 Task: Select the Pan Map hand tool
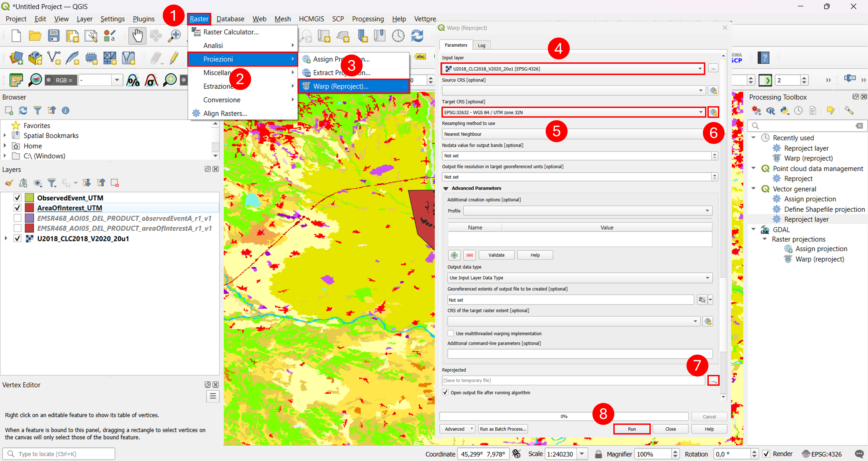(x=137, y=36)
